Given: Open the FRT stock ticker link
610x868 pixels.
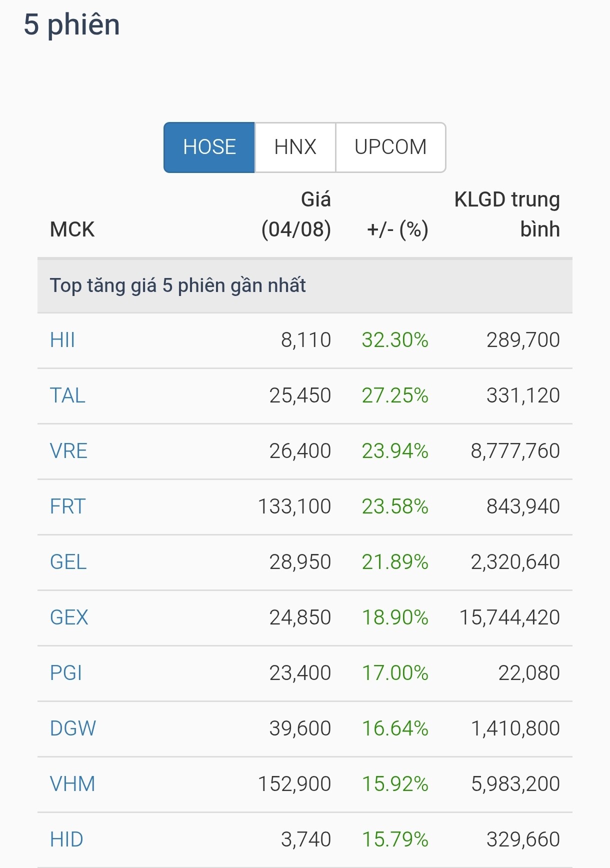Looking at the screenshot, I should [67, 506].
